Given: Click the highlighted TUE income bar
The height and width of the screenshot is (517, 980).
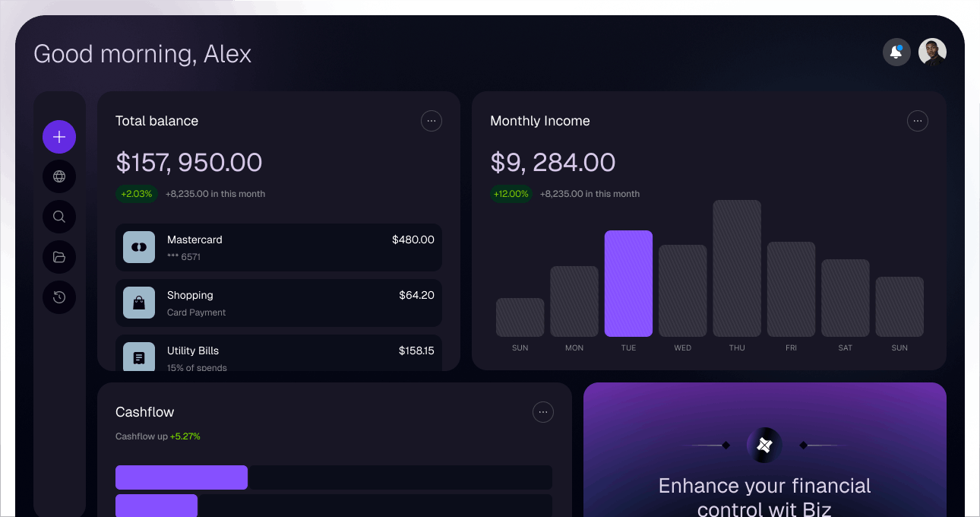Looking at the screenshot, I should point(628,284).
